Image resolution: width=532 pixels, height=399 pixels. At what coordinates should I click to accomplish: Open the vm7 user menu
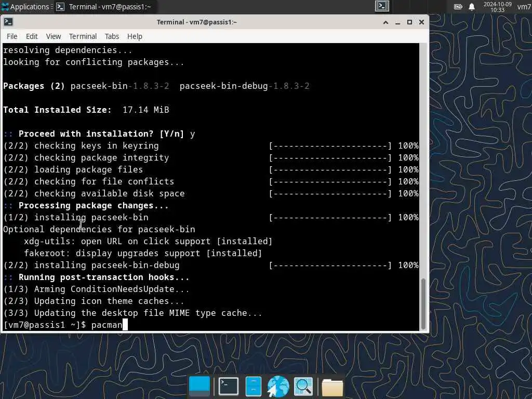tap(524, 6)
